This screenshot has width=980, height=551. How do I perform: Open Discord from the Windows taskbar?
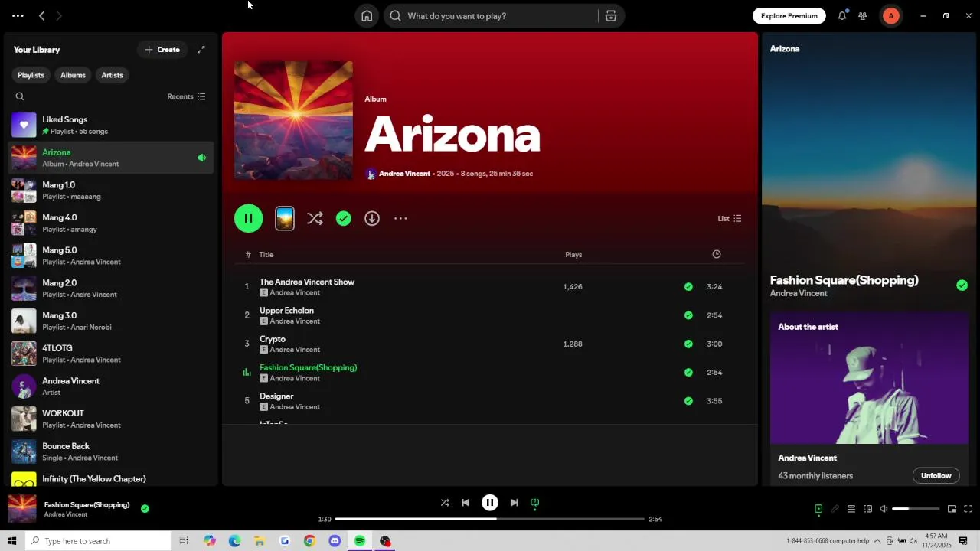point(335,541)
